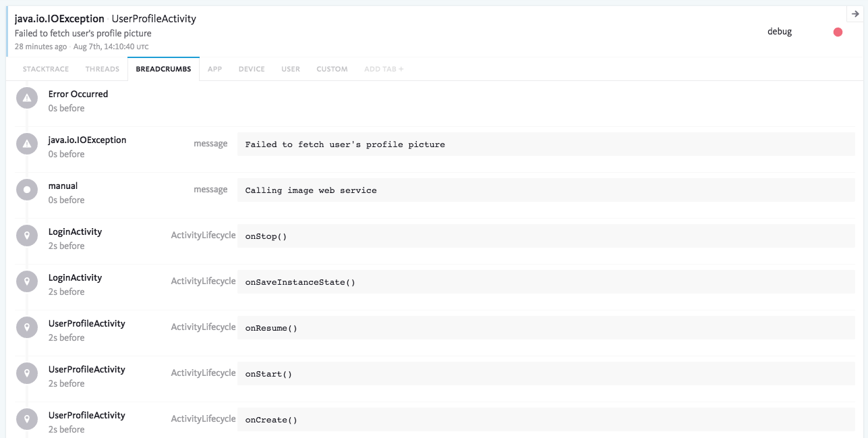This screenshot has height=438, width=868.
Task: Open the DEVICE tab
Action: 251,68
